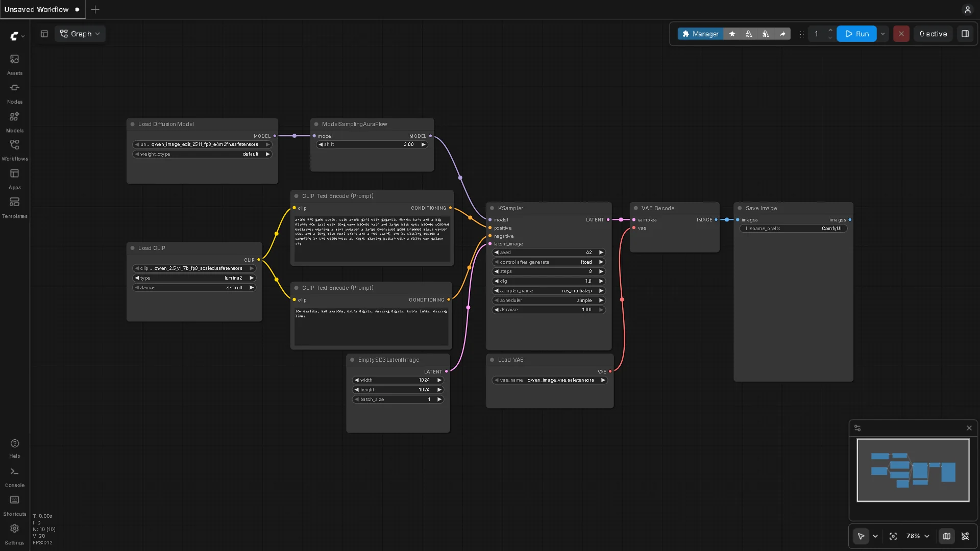The image size is (980, 551).
Task: Grab the actionbar drag handle dots
Action: (802, 34)
